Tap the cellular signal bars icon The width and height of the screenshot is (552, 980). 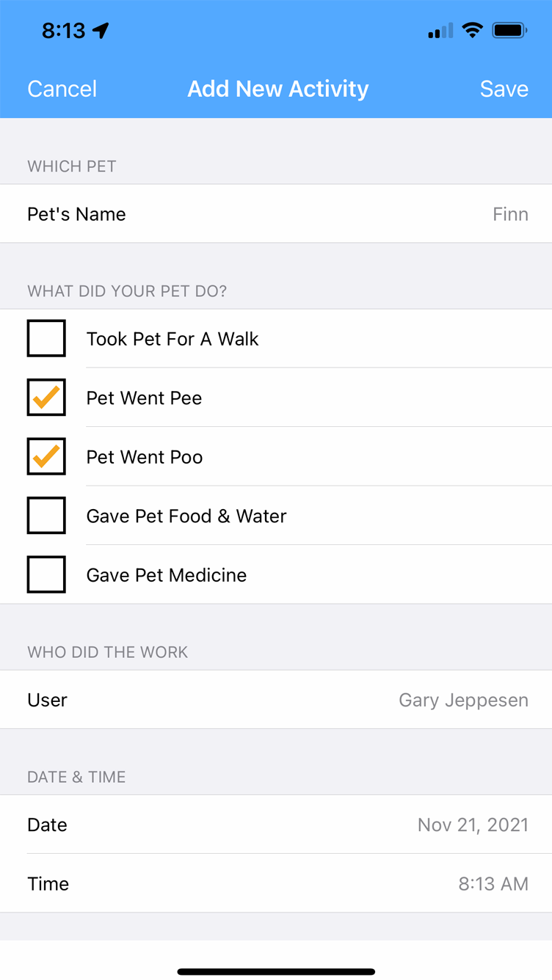pos(440,32)
